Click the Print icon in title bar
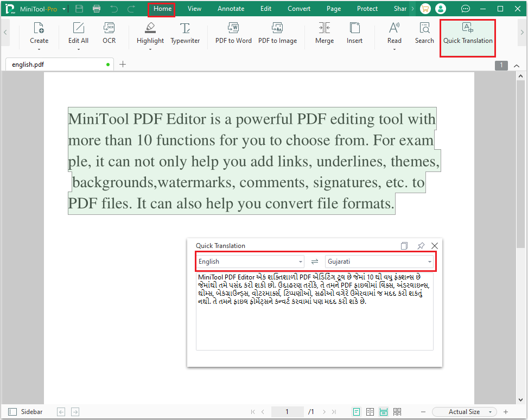This screenshot has width=528, height=420. [97, 9]
